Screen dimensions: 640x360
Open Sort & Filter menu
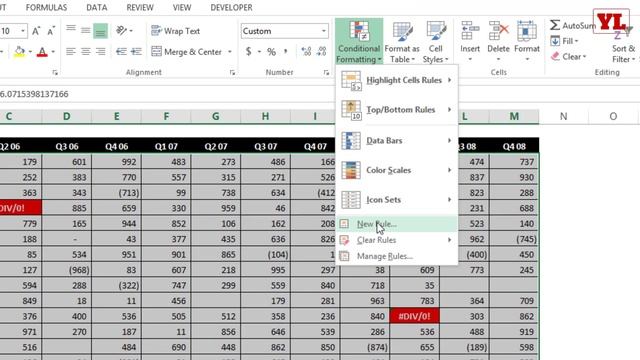click(623, 46)
